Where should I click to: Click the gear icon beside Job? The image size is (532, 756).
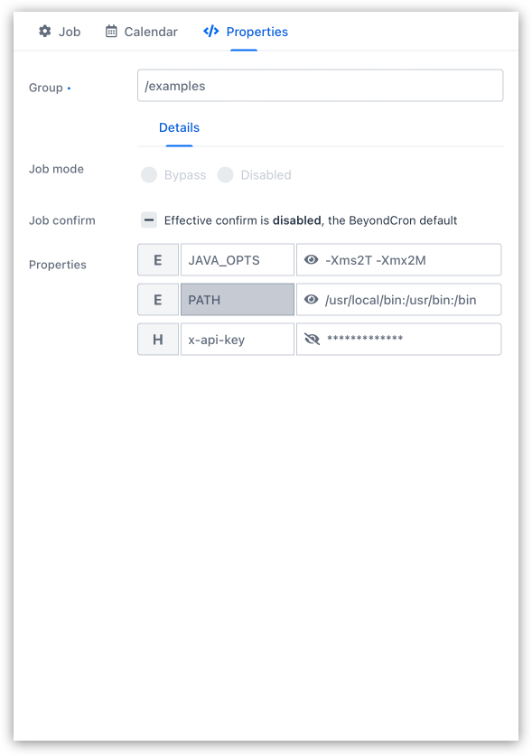[x=45, y=32]
